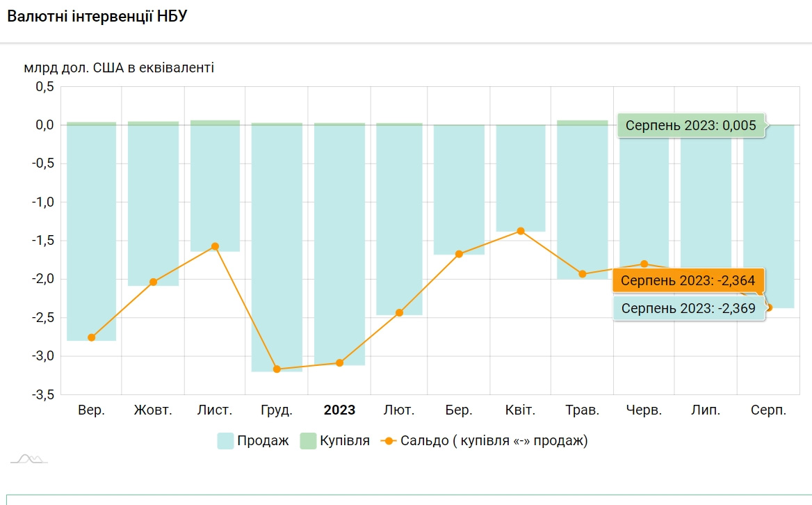Click the light-blue Продаж legend swatch
The image size is (812, 505).
tap(225, 440)
